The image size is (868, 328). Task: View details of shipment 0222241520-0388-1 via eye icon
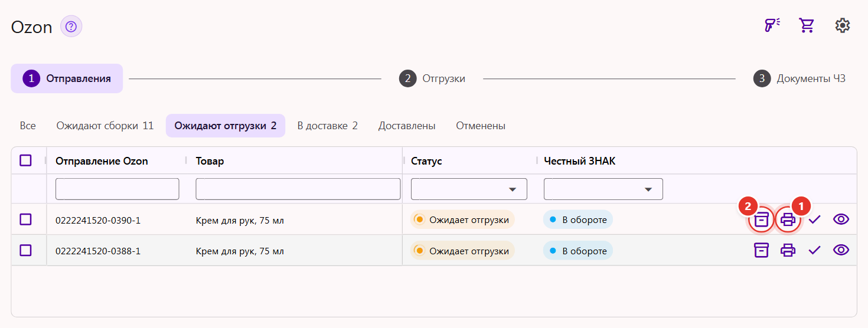[841, 250]
